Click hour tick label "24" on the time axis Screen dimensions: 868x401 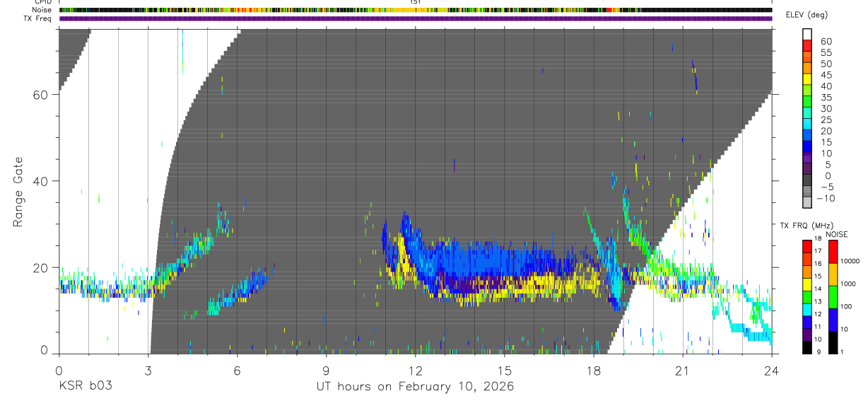click(772, 371)
